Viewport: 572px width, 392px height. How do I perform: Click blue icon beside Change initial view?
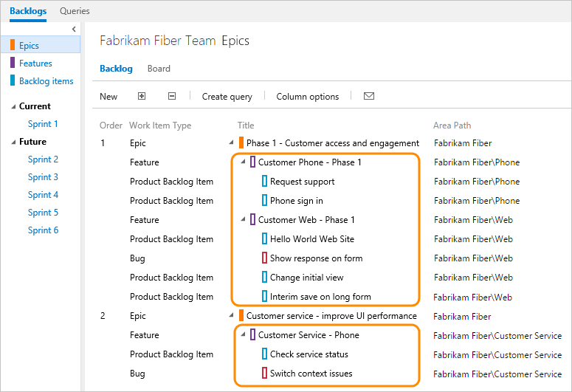pyautogui.click(x=264, y=277)
